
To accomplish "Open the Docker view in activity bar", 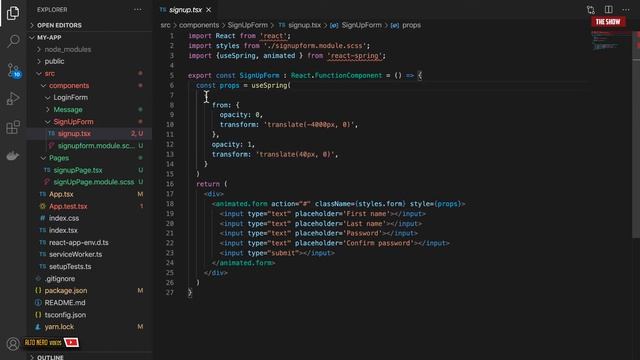I will [13, 156].
